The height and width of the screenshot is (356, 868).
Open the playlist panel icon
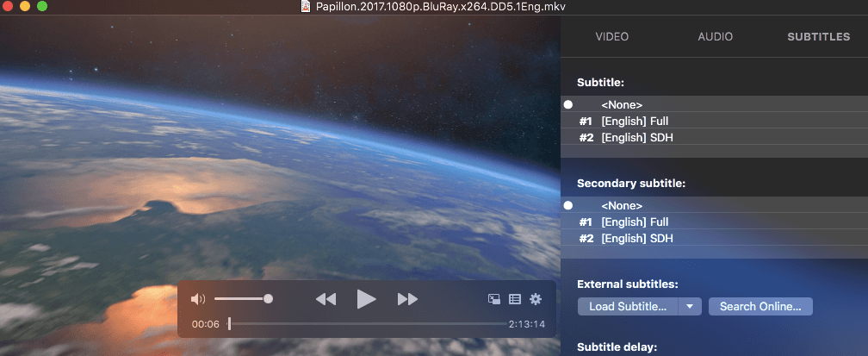click(x=515, y=299)
